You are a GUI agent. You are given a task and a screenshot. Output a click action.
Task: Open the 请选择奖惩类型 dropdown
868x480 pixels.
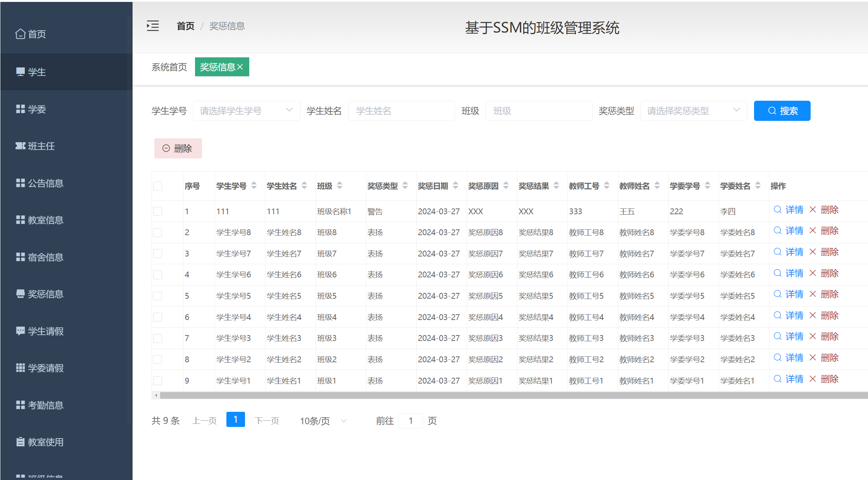(x=694, y=111)
